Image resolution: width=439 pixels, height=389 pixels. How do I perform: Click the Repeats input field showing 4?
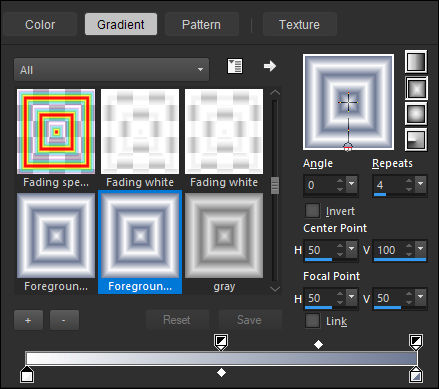click(389, 185)
